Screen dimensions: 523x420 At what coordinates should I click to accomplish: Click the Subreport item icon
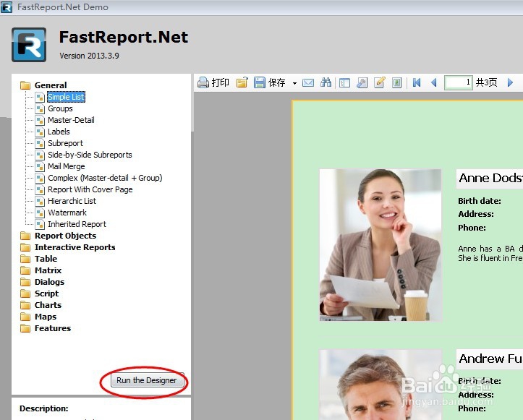(40, 143)
